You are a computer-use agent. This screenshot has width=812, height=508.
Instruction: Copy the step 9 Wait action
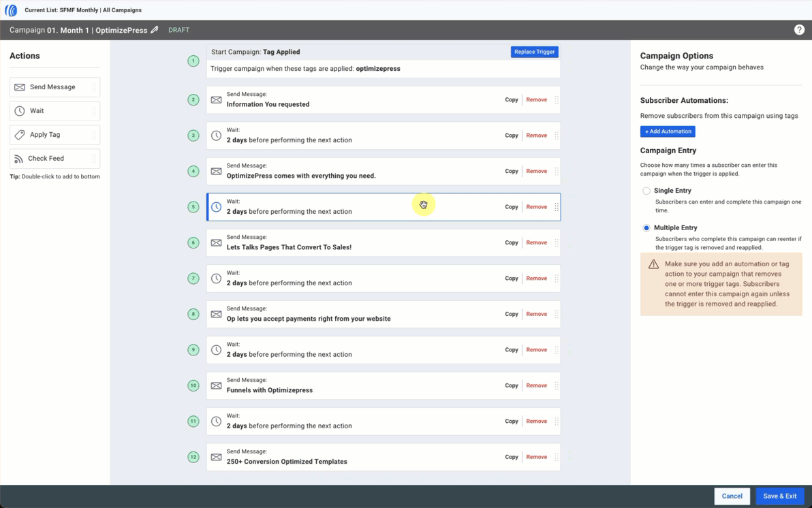pyautogui.click(x=511, y=349)
